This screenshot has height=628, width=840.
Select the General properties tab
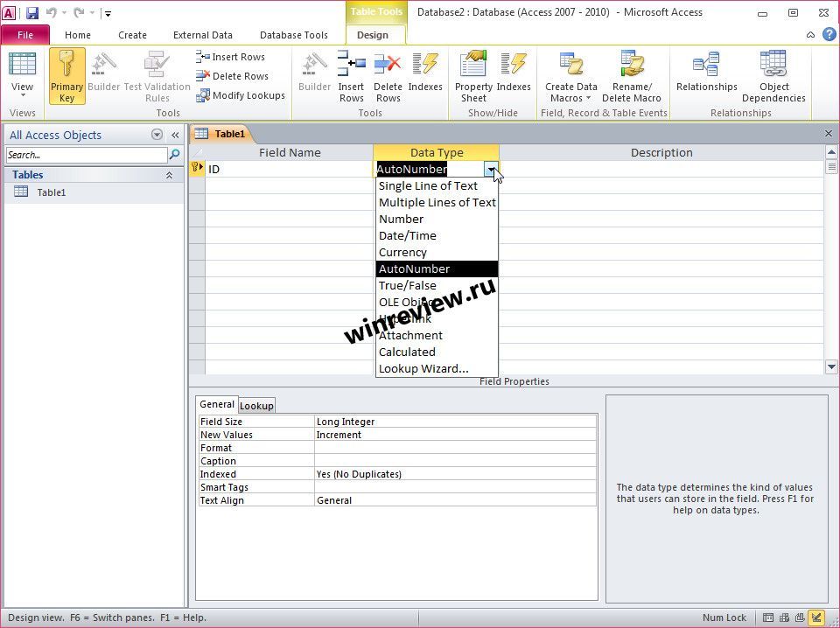tap(217, 404)
